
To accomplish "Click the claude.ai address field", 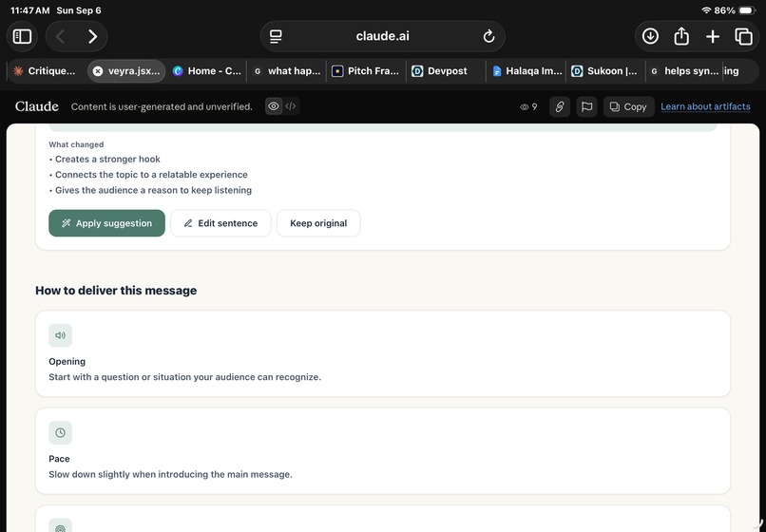I will click(382, 37).
